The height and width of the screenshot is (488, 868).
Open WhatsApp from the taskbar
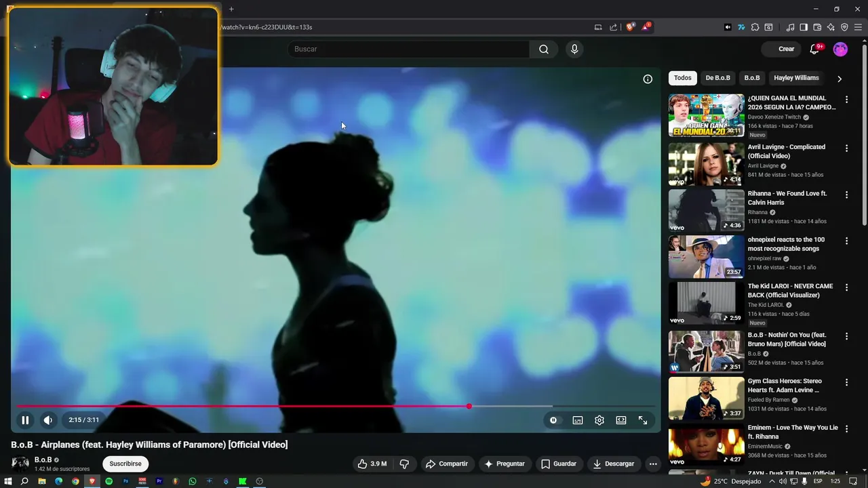[193, 481]
